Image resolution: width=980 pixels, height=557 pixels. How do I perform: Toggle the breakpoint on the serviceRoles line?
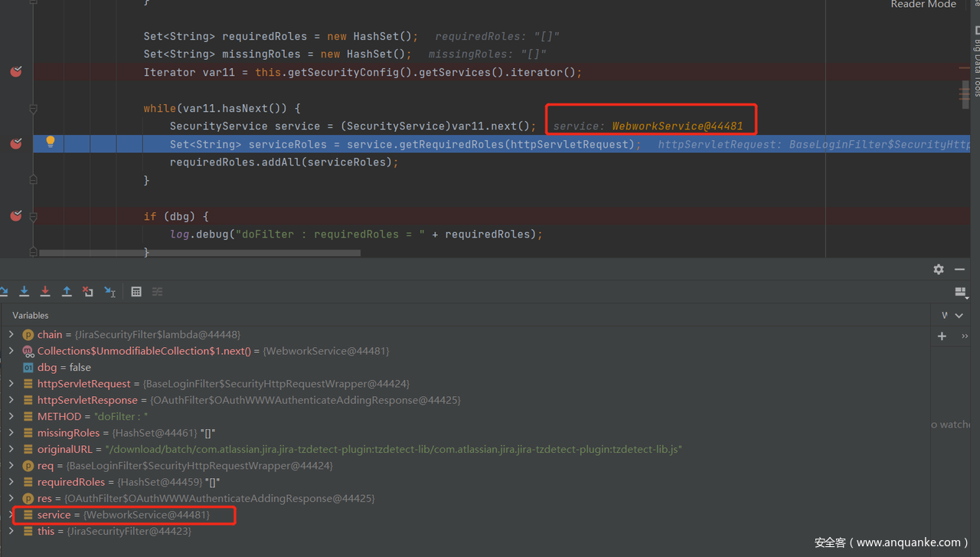(x=16, y=144)
